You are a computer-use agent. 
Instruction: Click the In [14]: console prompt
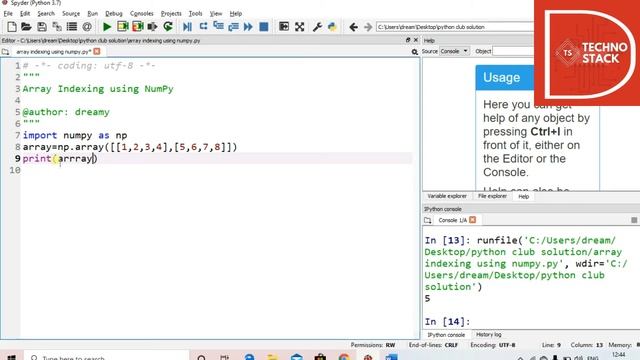(x=447, y=322)
